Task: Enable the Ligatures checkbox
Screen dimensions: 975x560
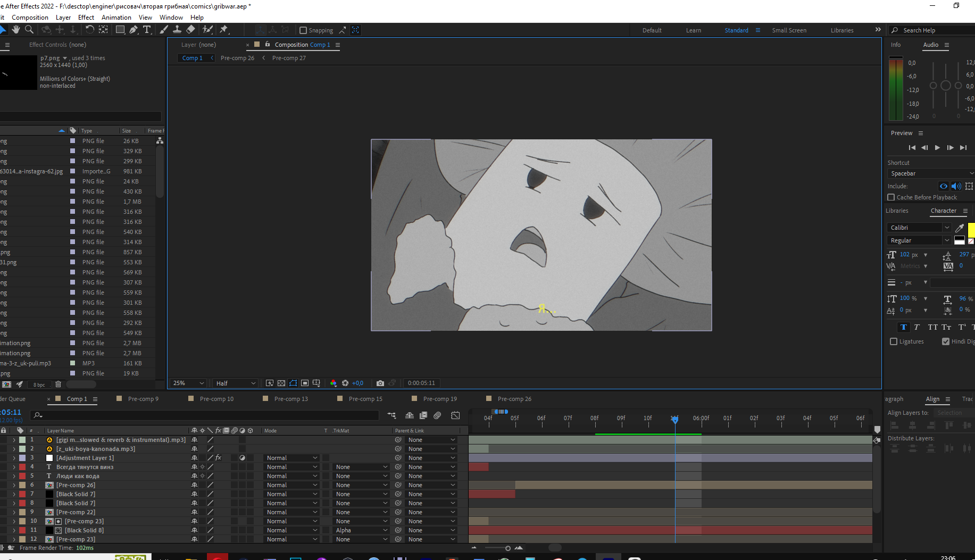Action: click(894, 341)
